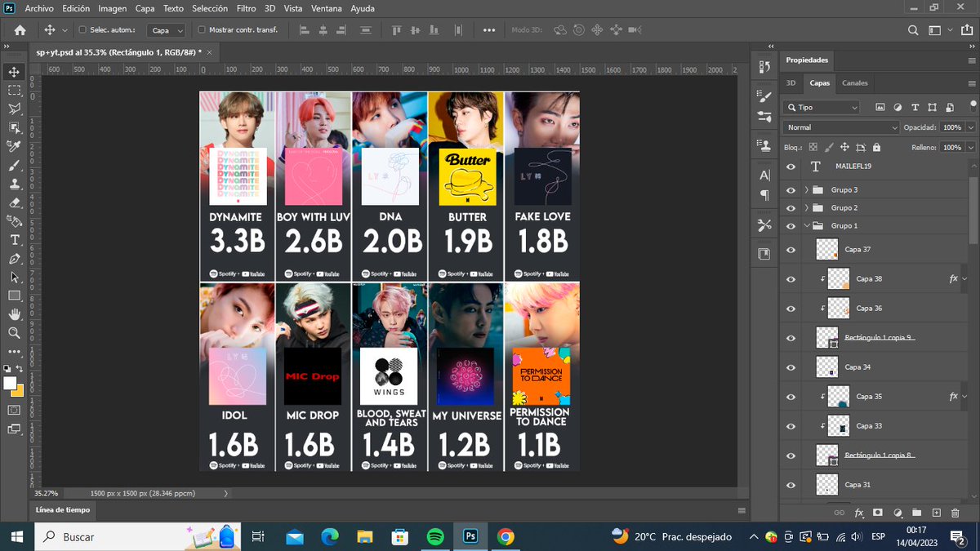Open the Relleno percentage dropdown arrow
Screen dimensions: 980x551
point(970,148)
